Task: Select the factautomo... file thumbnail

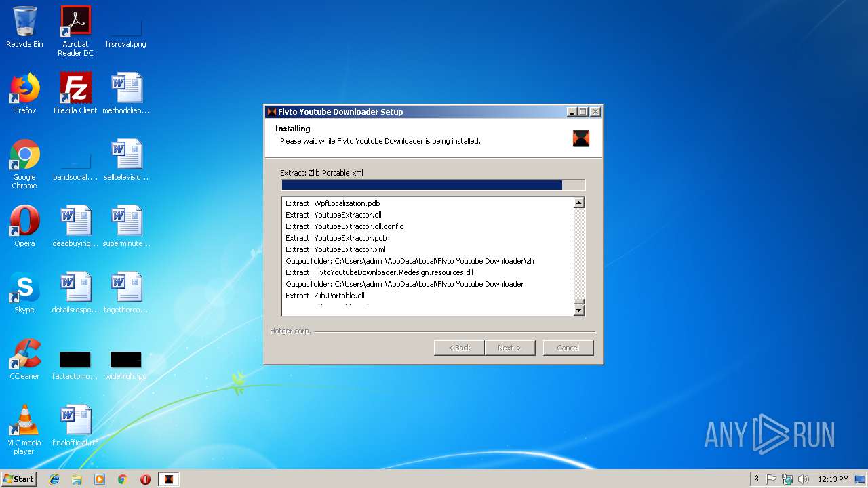Action: tap(75, 365)
